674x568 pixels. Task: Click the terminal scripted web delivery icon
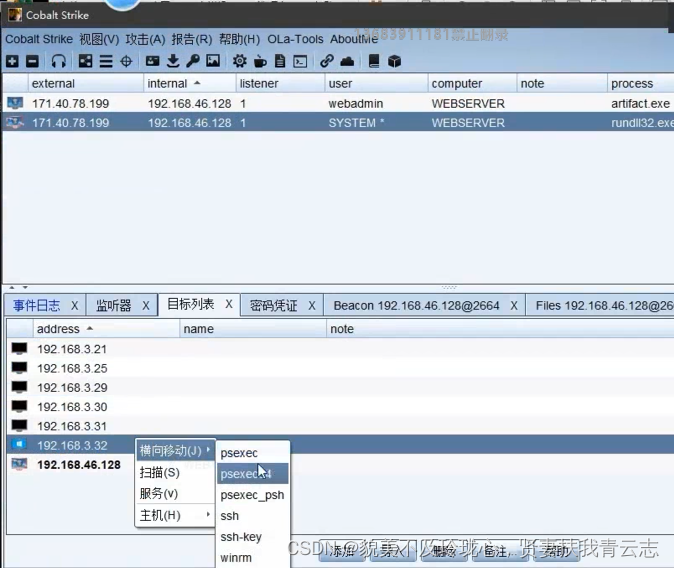[300, 62]
